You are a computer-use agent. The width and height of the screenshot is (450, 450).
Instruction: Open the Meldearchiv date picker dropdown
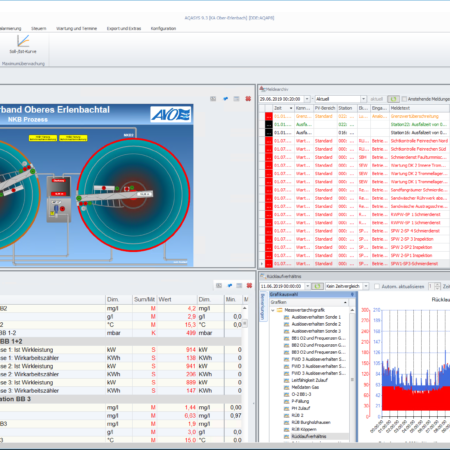(x=307, y=99)
